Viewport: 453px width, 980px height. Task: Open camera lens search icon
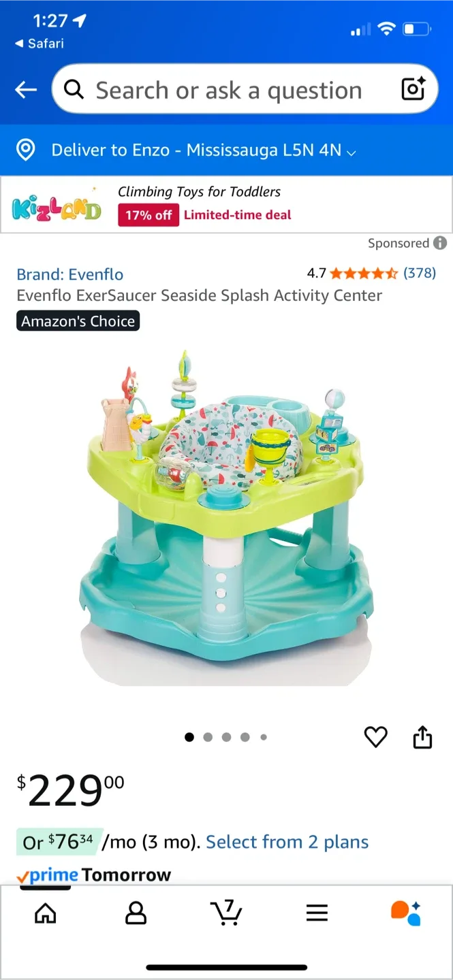(x=413, y=89)
